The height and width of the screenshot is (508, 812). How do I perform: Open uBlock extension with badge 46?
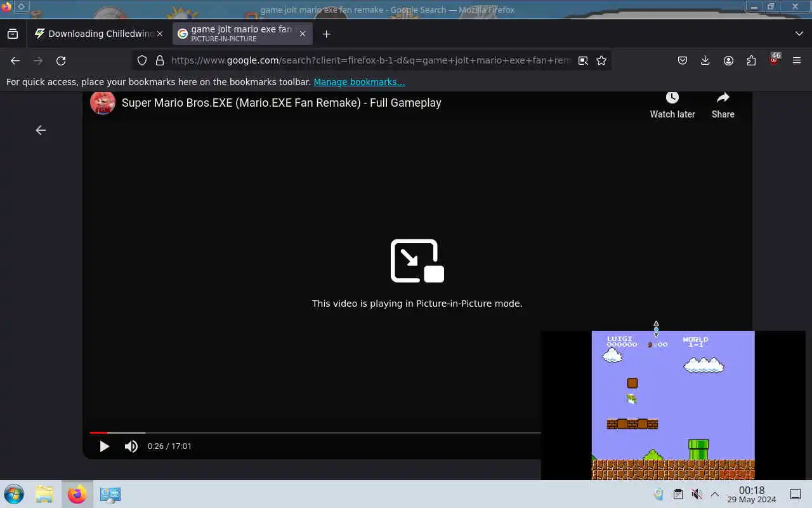click(x=774, y=60)
